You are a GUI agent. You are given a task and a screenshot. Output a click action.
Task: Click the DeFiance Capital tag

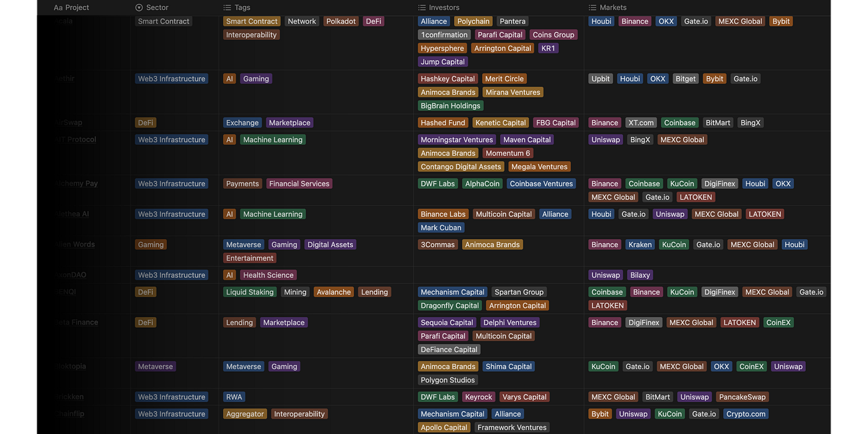(449, 350)
